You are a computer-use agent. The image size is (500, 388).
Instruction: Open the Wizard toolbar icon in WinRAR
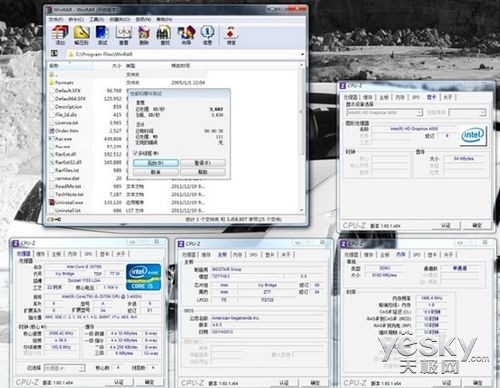tap(186, 36)
